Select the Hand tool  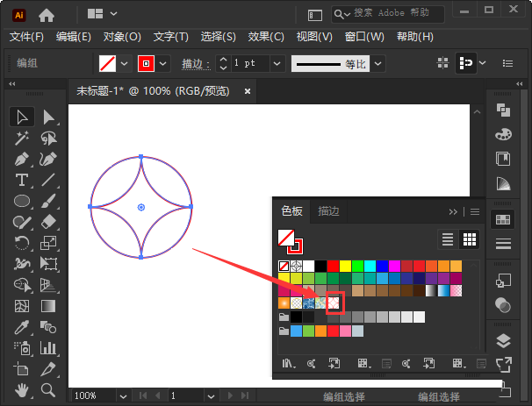[22, 389]
